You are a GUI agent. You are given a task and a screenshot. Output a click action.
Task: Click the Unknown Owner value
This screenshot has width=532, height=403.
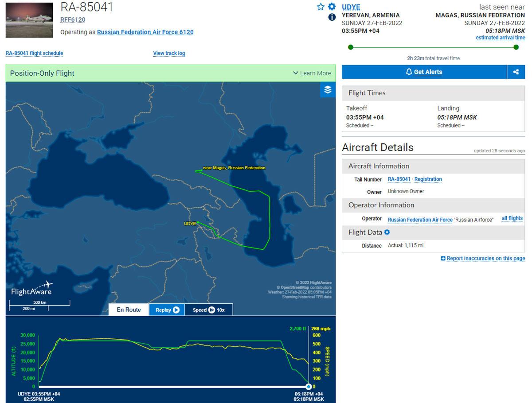click(x=406, y=191)
